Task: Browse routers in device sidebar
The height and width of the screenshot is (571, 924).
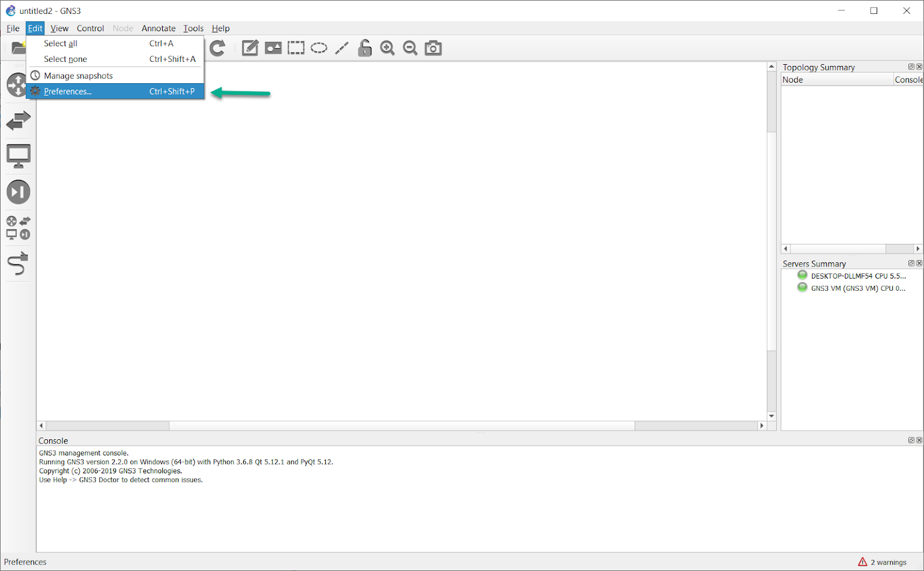Action: coord(17,85)
